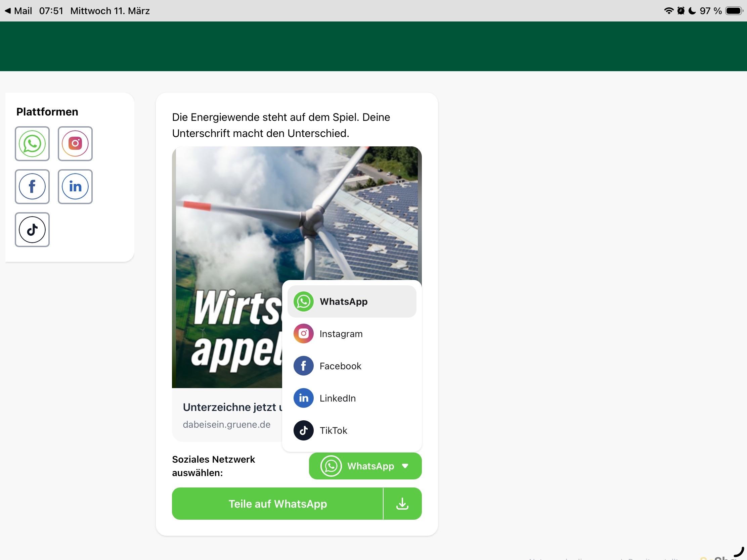Click the WhatsApp icon inside the green selector button
This screenshot has width=747, height=560.
(x=331, y=466)
